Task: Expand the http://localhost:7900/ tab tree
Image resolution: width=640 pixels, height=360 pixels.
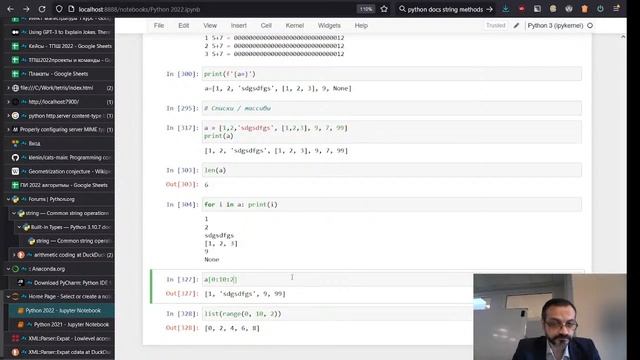Action: coord(8,102)
